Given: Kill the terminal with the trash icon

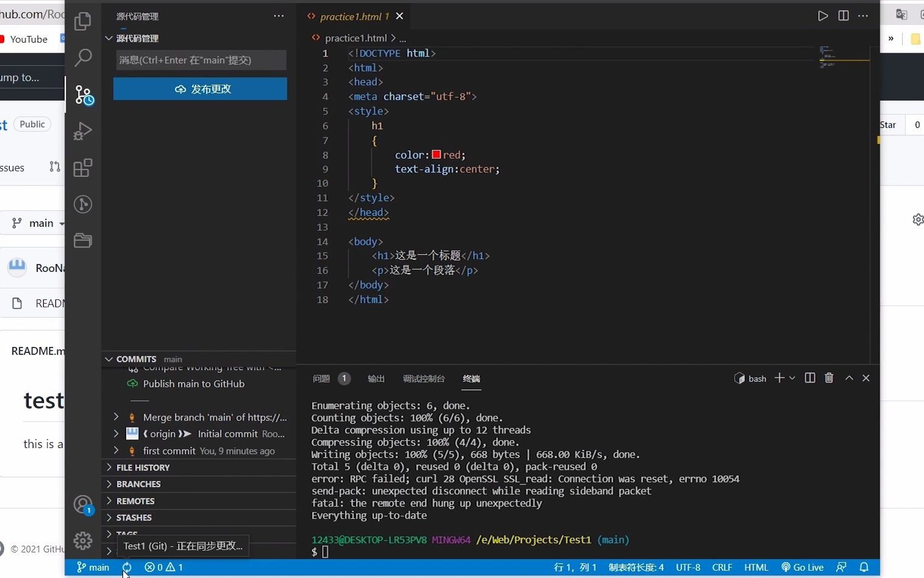Looking at the screenshot, I should pyautogui.click(x=829, y=378).
